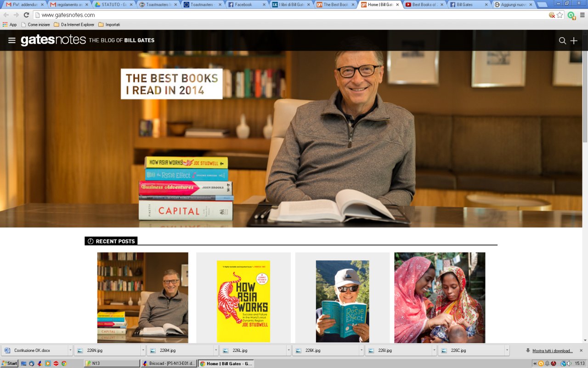Open The Rosie Effect post thumbnail

pos(342,301)
